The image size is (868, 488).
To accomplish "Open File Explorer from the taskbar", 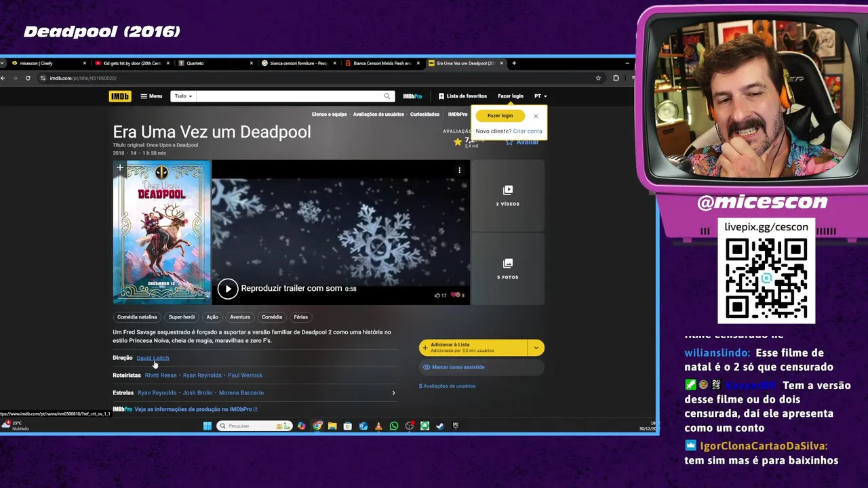I will click(332, 426).
